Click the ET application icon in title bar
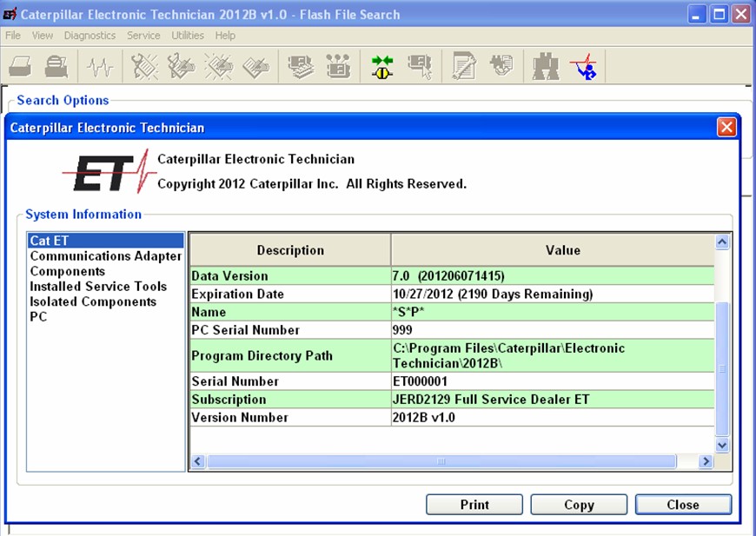 (x=10, y=14)
